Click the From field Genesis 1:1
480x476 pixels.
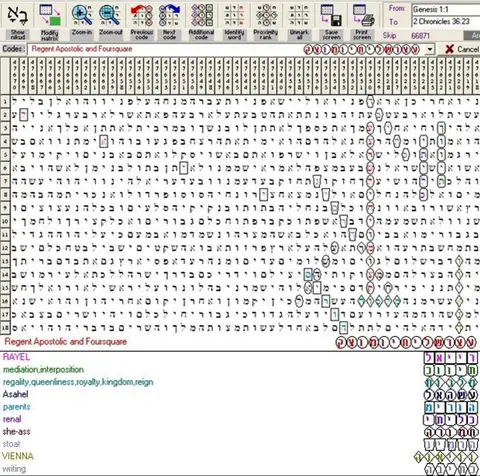[x=445, y=9]
